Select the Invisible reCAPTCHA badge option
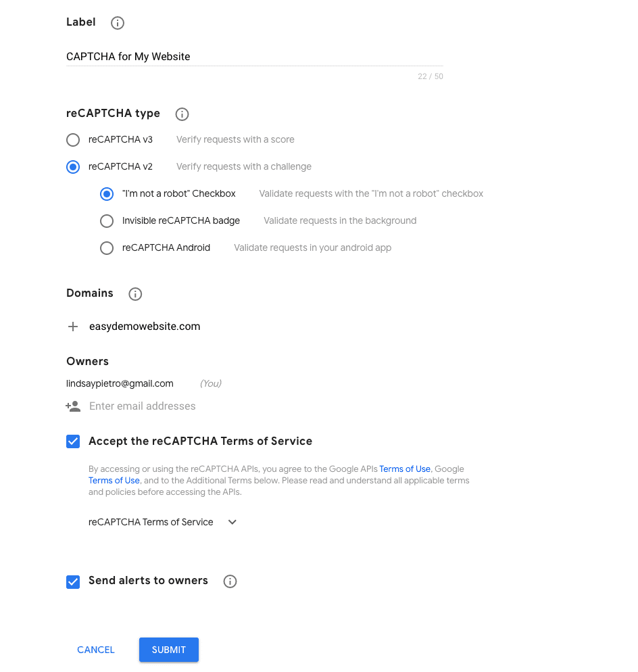 [x=107, y=221]
